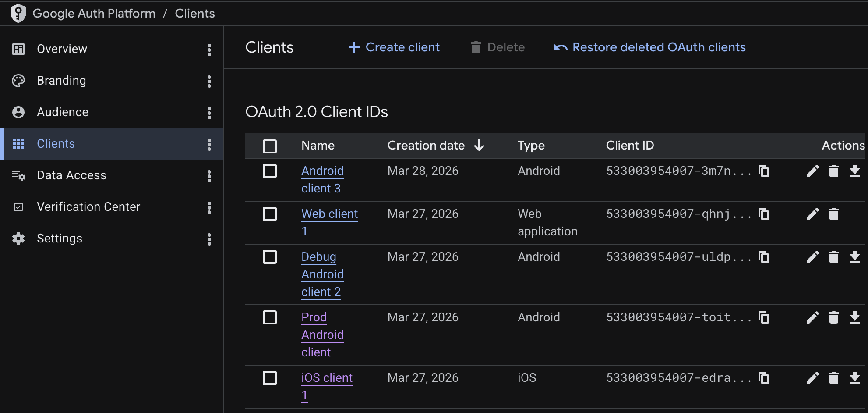
Task: Edit the Android client 3 entry
Action: (x=812, y=171)
